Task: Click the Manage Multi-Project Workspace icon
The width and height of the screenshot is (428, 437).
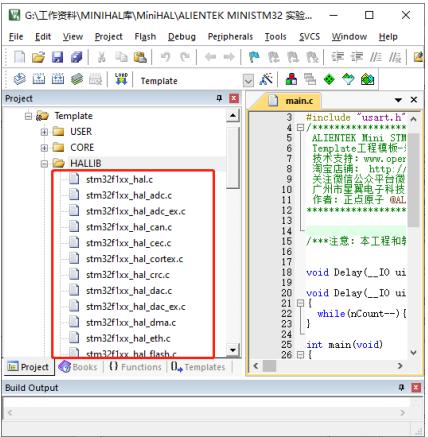Action: coord(310,79)
